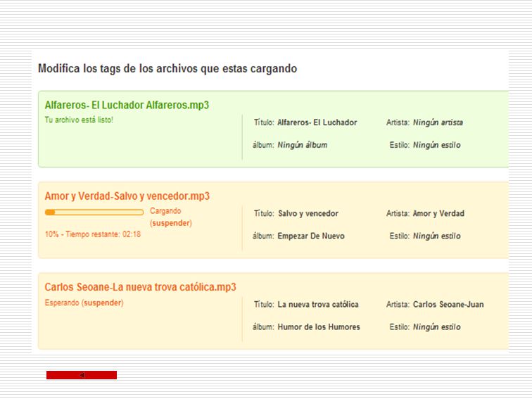
Task: Click the upload progress bar at 10%
Action: pyautogui.click(x=94, y=213)
